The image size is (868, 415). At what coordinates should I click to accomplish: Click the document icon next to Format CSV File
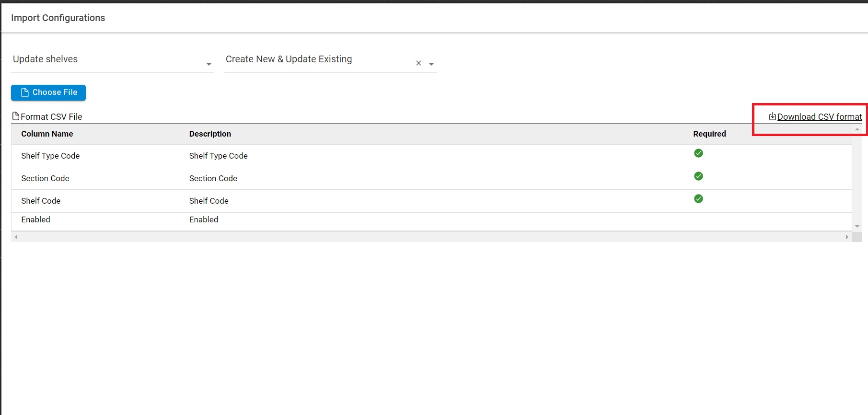coord(16,116)
